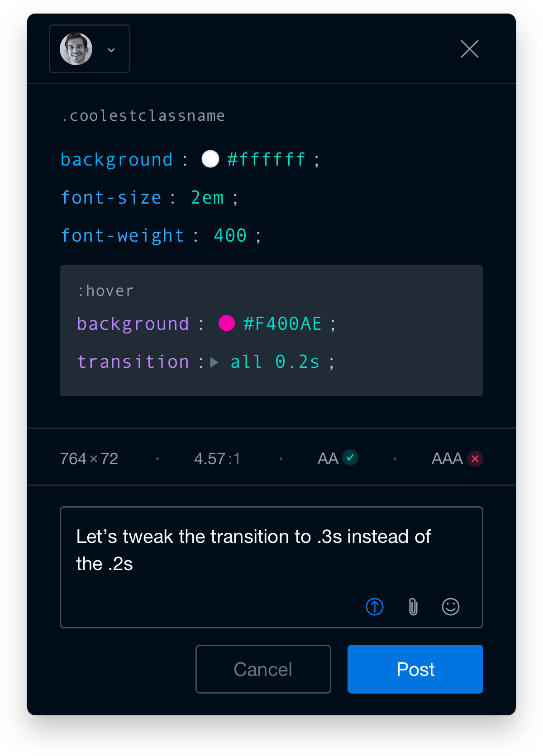
Task: Select the font-weight 400 value
Action: click(230, 235)
